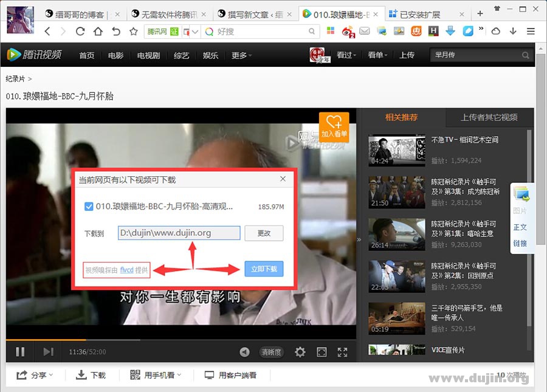Click the 下载 button below the player
The width and height of the screenshot is (547, 392).
tap(91, 375)
